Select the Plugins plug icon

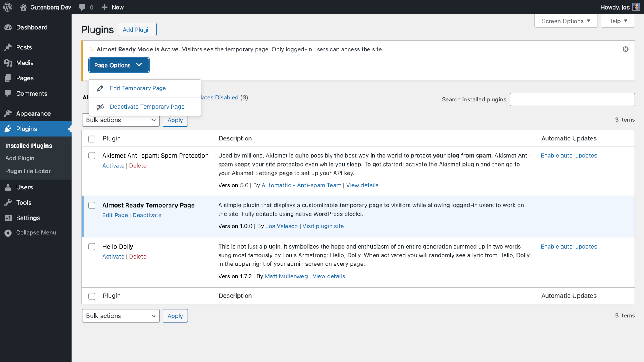pos(8,129)
